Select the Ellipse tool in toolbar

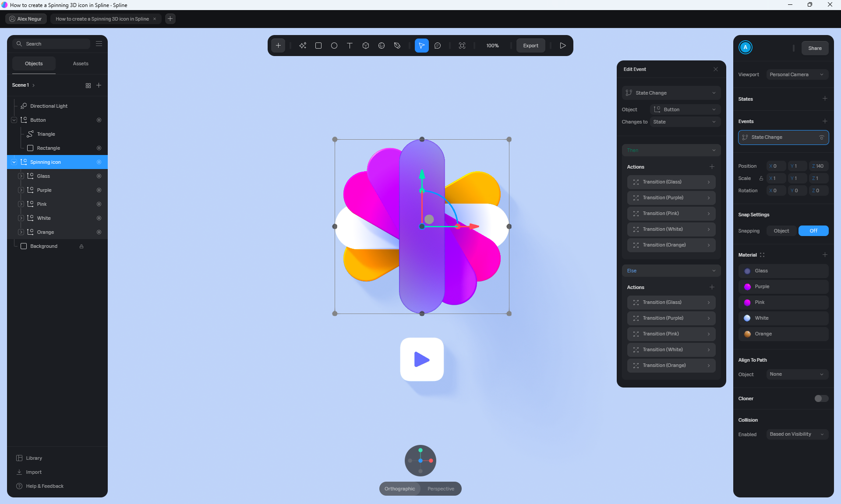pyautogui.click(x=334, y=46)
